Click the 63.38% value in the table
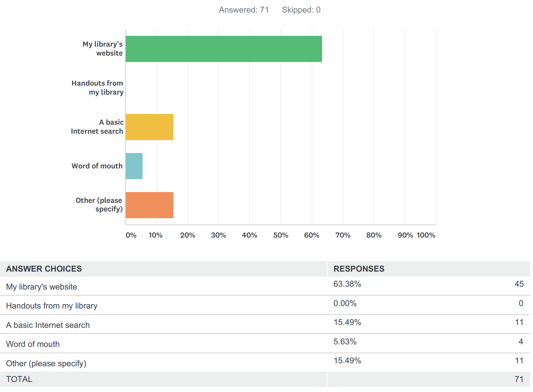This screenshot has width=533, height=392. click(347, 284)
